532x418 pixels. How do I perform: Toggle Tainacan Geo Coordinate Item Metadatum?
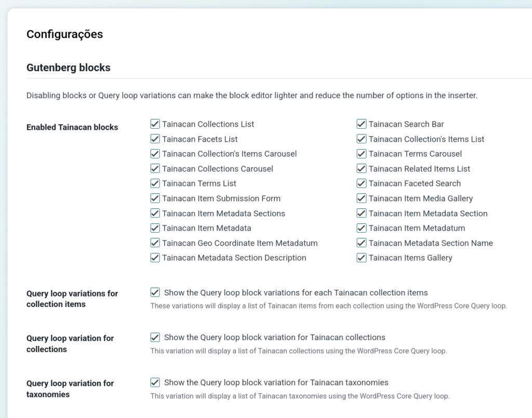[x=155, y=243]
